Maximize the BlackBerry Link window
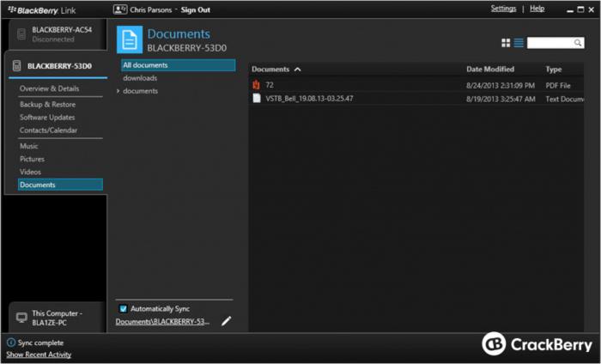The width and height of the screenshot is (601, 364). point(580,9)
